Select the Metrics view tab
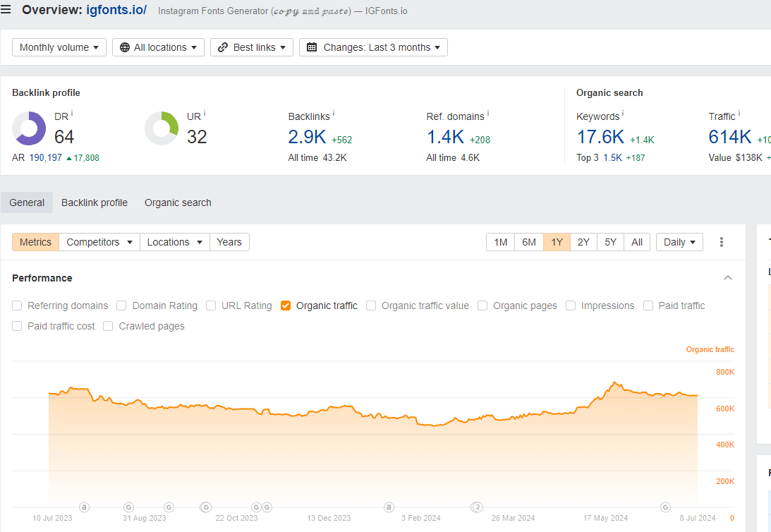The height and width of the screenshot is (532, 771). click(35, 242)
